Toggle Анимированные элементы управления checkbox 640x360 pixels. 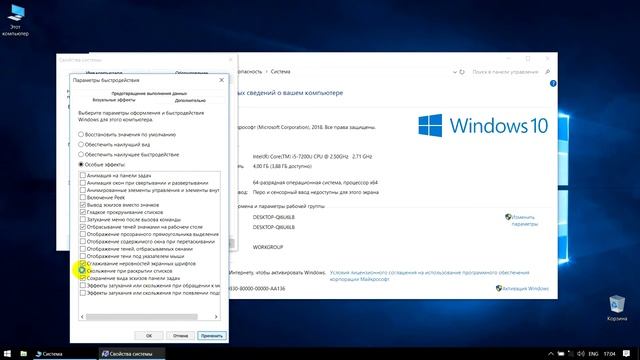(83, 190)
